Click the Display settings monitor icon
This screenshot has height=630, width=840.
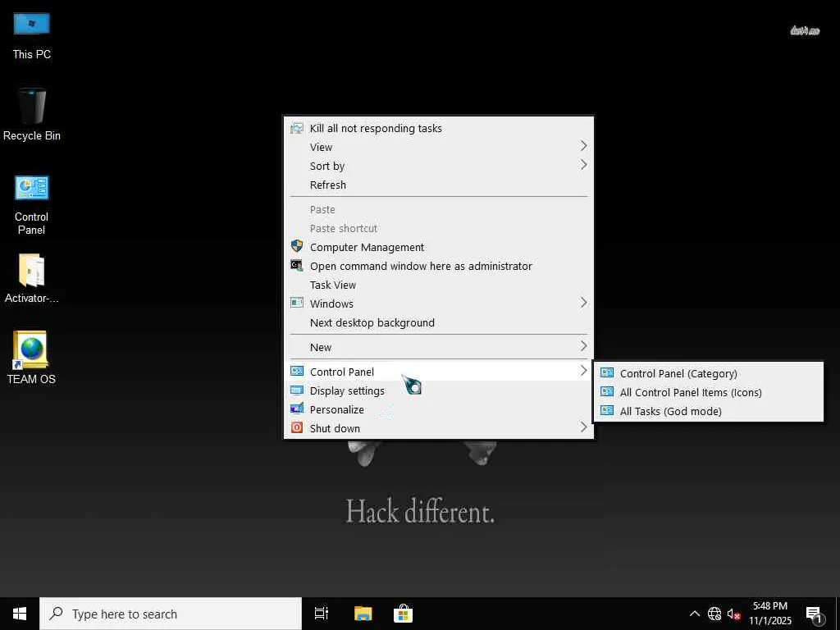click(297, 390)
